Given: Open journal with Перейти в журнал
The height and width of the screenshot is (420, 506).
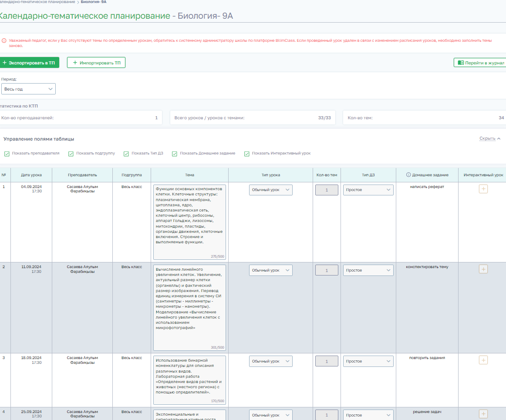Looking at the screenshot, I should click(x=480, y=63).
